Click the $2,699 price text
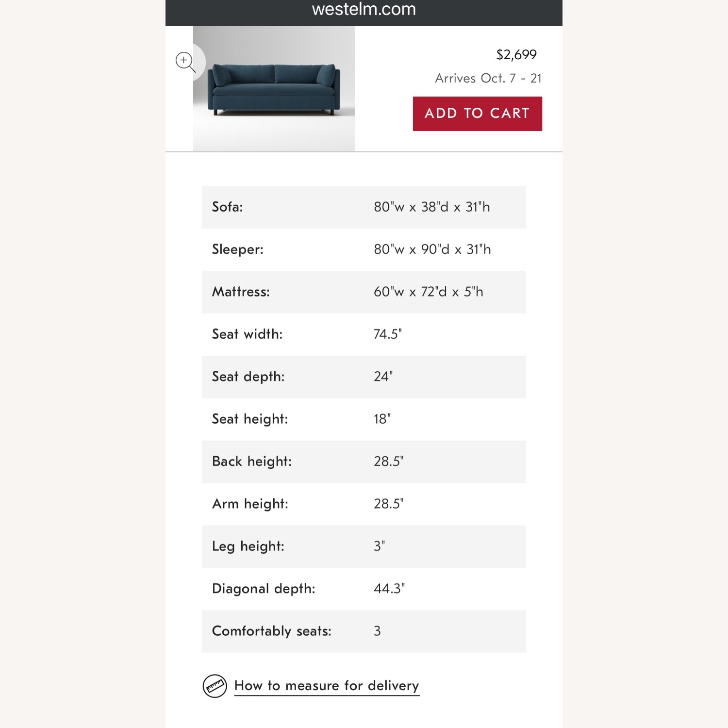728x728 pixels. tap(516, 55)
